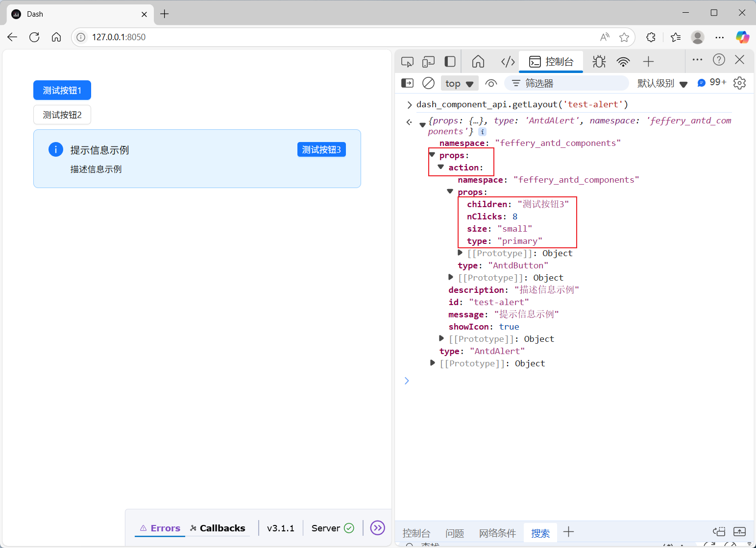Click the Server status indicator
Screen dimensions: 756x548
333,528
